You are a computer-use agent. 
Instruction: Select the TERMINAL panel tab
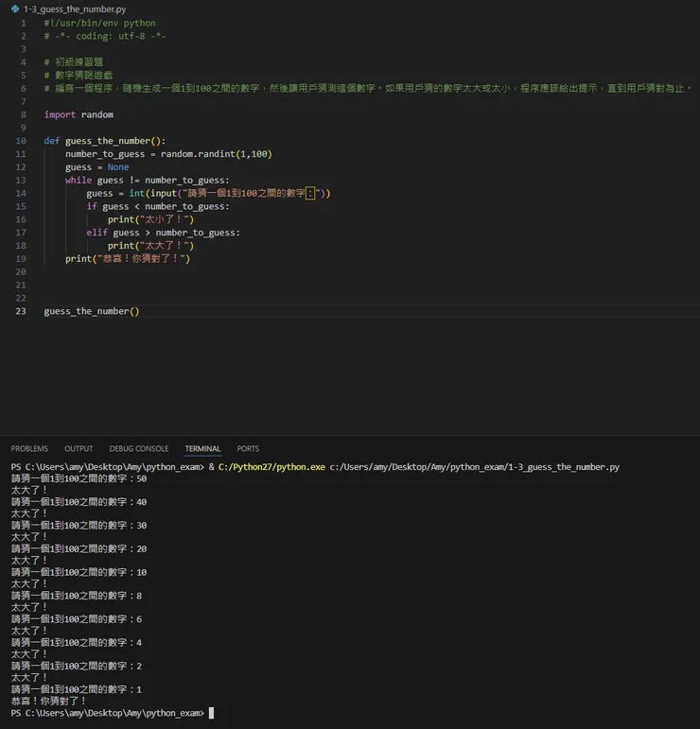point(202,448)
